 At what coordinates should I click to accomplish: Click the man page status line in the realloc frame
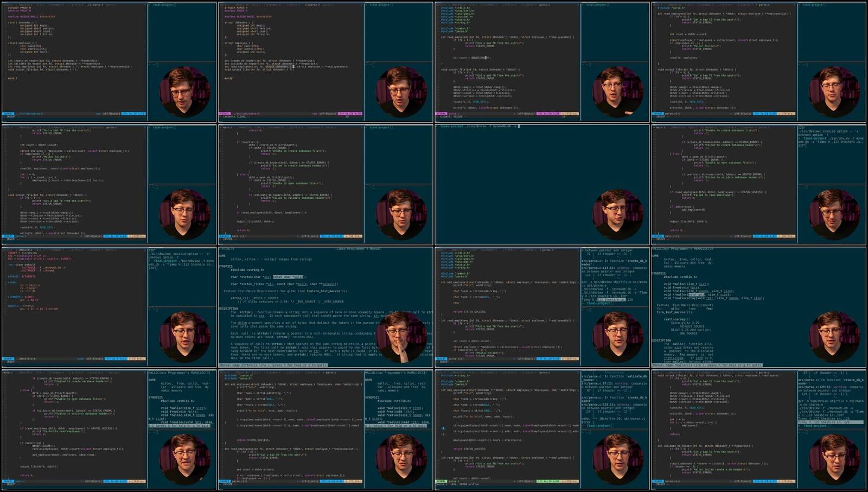pos(180,426)
